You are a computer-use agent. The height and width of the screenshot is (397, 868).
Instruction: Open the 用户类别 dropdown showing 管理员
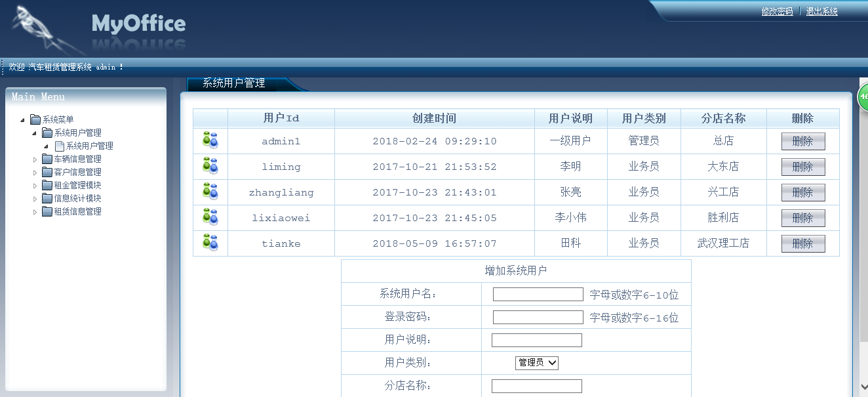536,362
